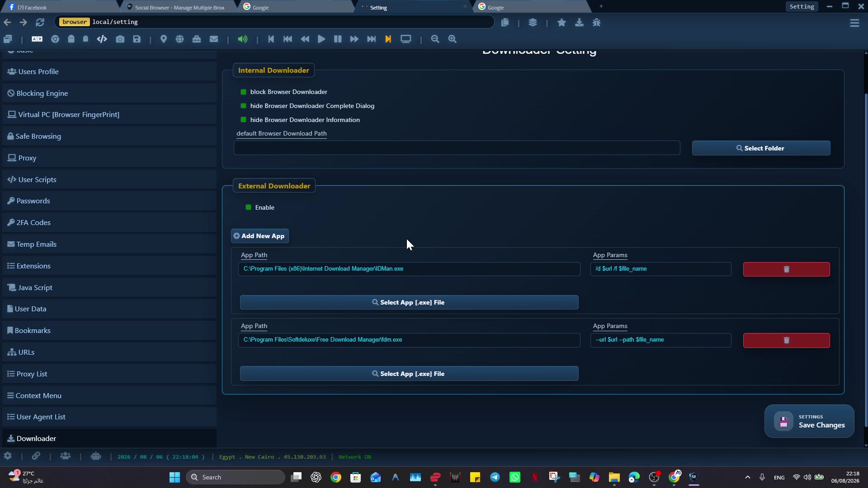The width and height of the screenshot is (868, 488).
Task: Reload the page with the refresh icon
Action: pyautogui.click(x=40, y=22)
